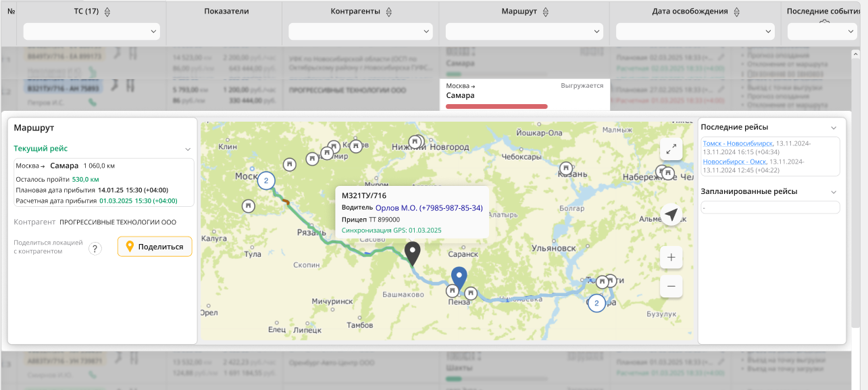Click the Поделиться button

(x=155, y=247)
